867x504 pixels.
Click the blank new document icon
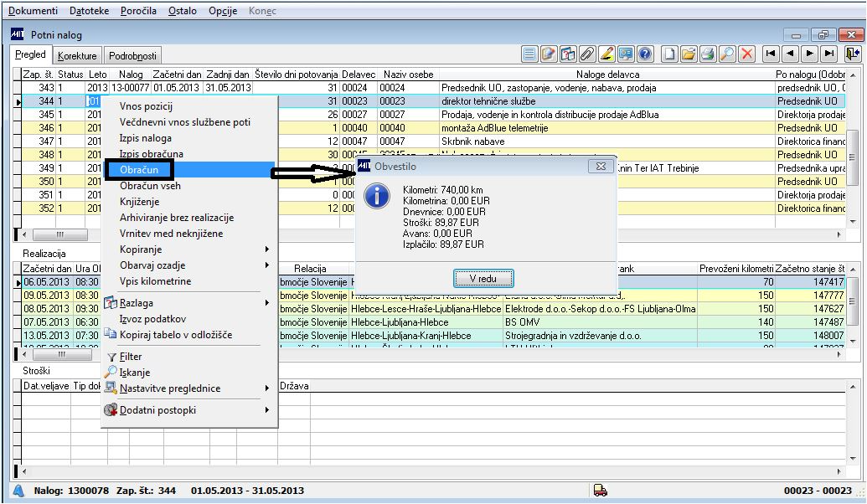669,54
